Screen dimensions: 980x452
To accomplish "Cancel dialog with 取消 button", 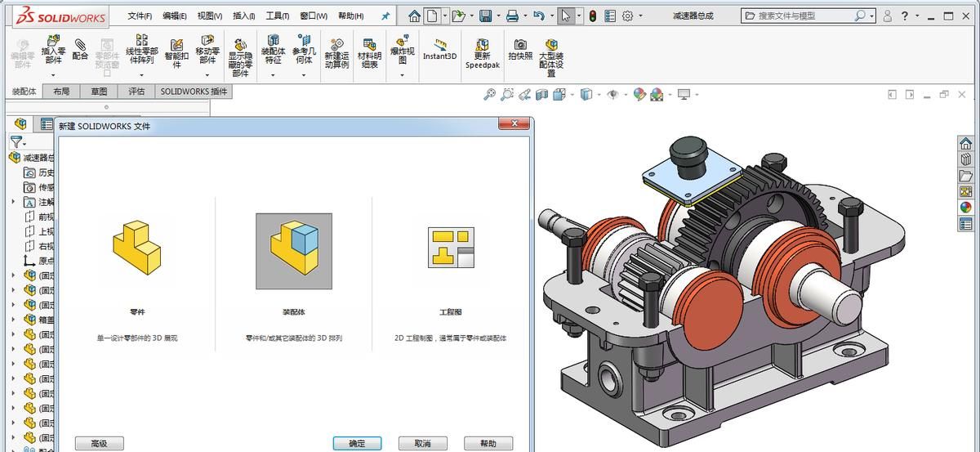I will coord(422,443).
